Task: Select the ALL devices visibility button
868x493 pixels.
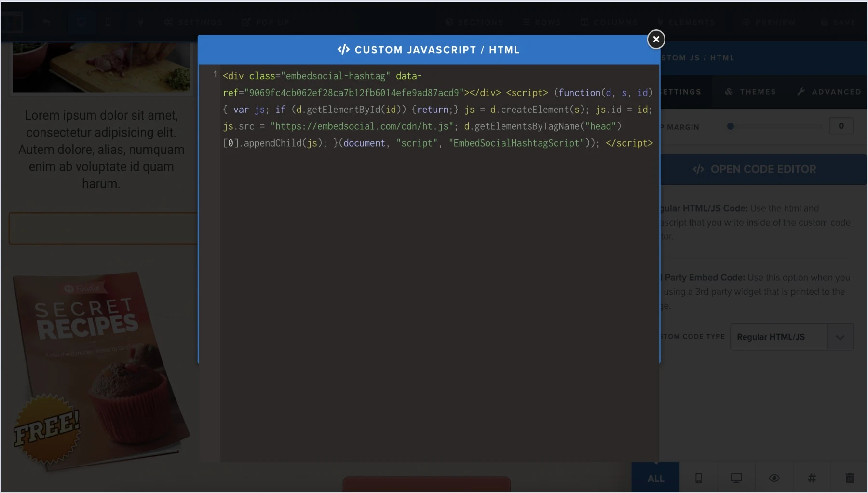Action: [x=655, y=478]
